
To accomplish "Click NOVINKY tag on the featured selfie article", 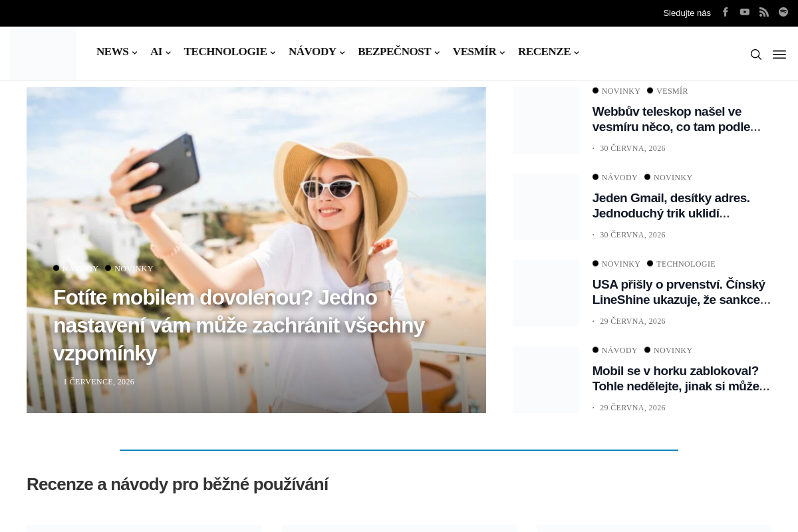I will (134, 269).
